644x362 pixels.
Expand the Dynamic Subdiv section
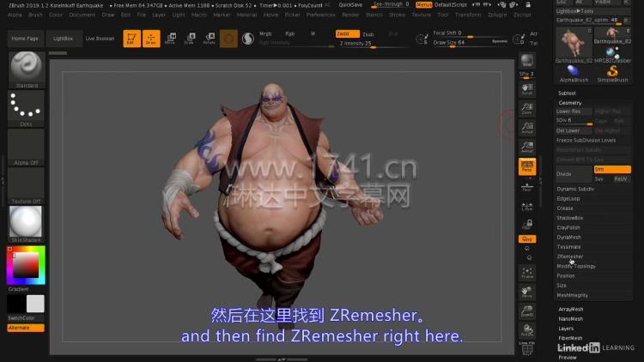tap(575, 189)
